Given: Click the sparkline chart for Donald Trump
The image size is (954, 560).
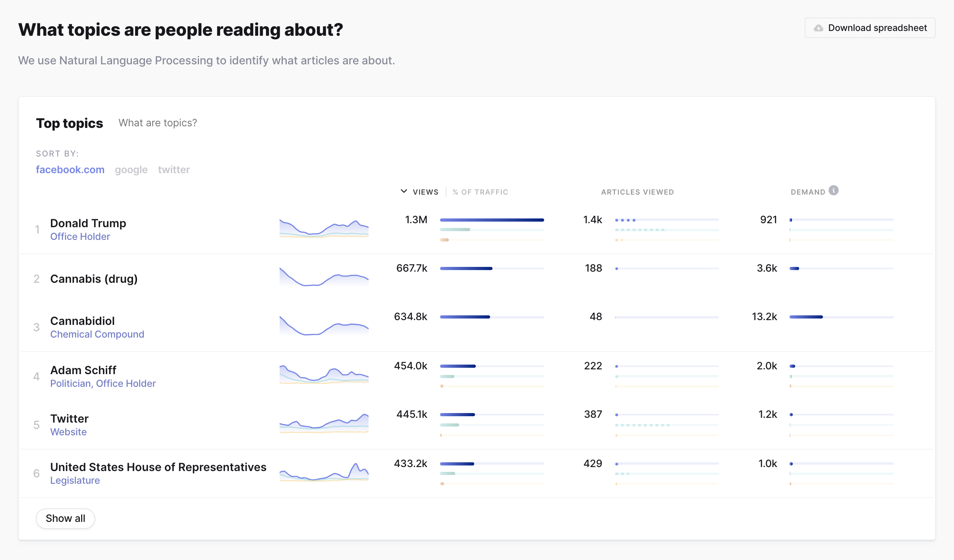Looking at the screenshot, I should tap(324, 228).
